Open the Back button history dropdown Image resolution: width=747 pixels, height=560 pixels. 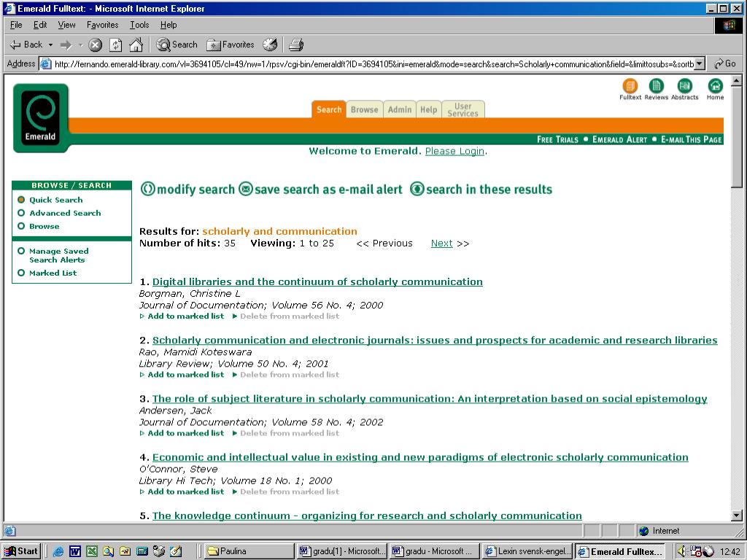click(50, 44)
